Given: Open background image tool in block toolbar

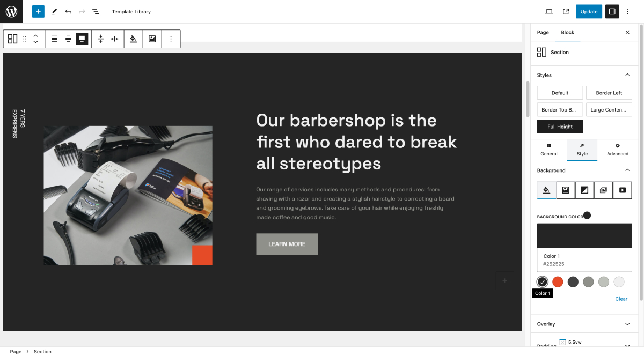Looking at the screenshot, I should point(152,39).
